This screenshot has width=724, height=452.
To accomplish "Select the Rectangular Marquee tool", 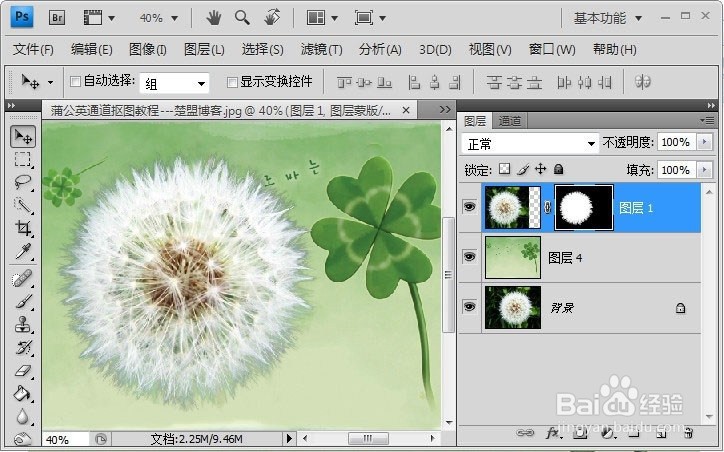I will 23,159.
